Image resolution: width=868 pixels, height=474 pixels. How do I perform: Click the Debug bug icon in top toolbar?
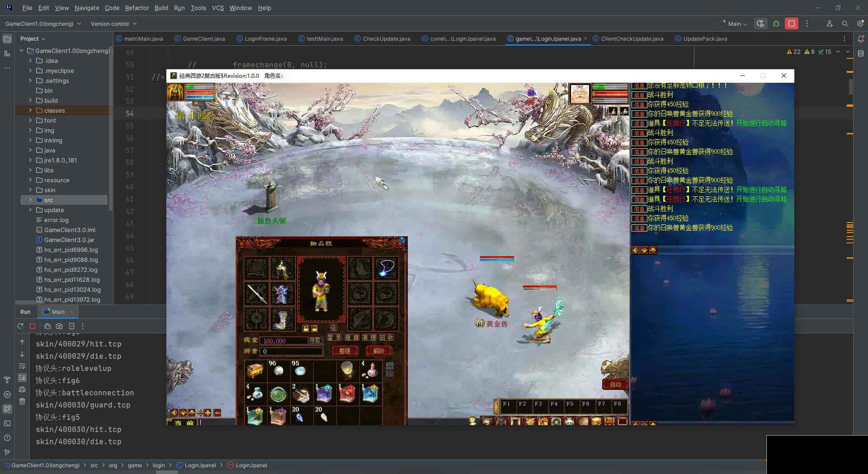coord(776,24)
